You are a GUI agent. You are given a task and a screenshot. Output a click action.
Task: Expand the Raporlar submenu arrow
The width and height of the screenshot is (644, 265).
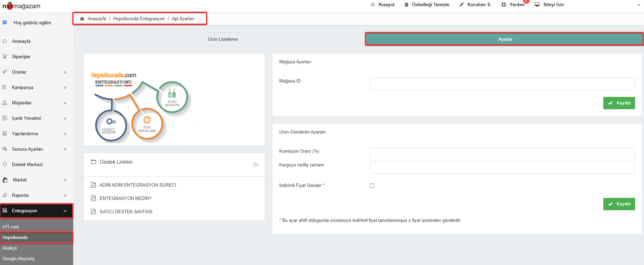pyautogui.click(x=65, y=195)
